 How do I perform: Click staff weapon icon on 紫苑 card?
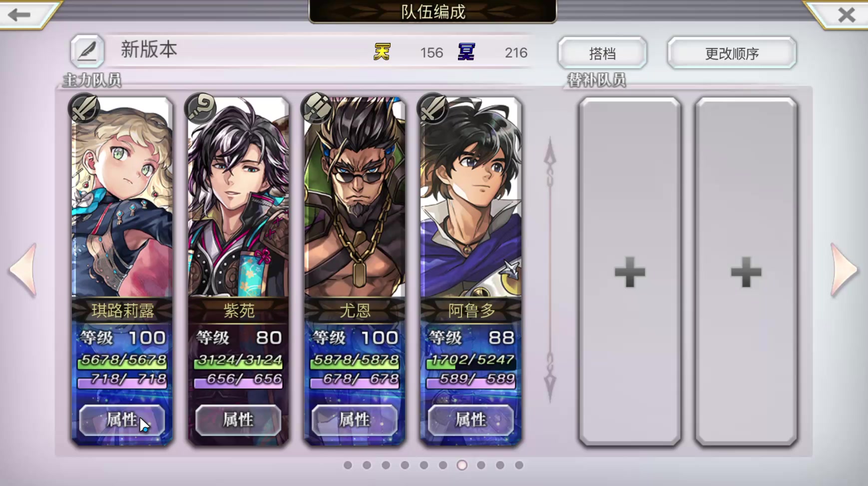tap(200, 107)
